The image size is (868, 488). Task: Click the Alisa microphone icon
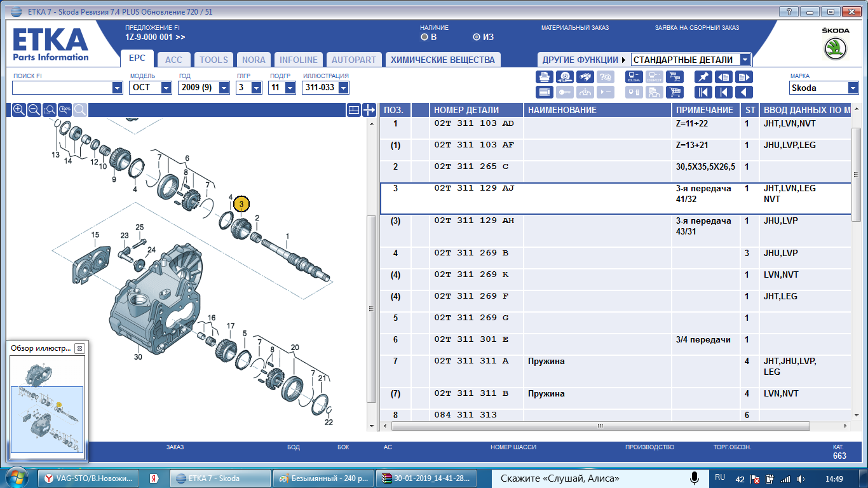click(695, 478)
